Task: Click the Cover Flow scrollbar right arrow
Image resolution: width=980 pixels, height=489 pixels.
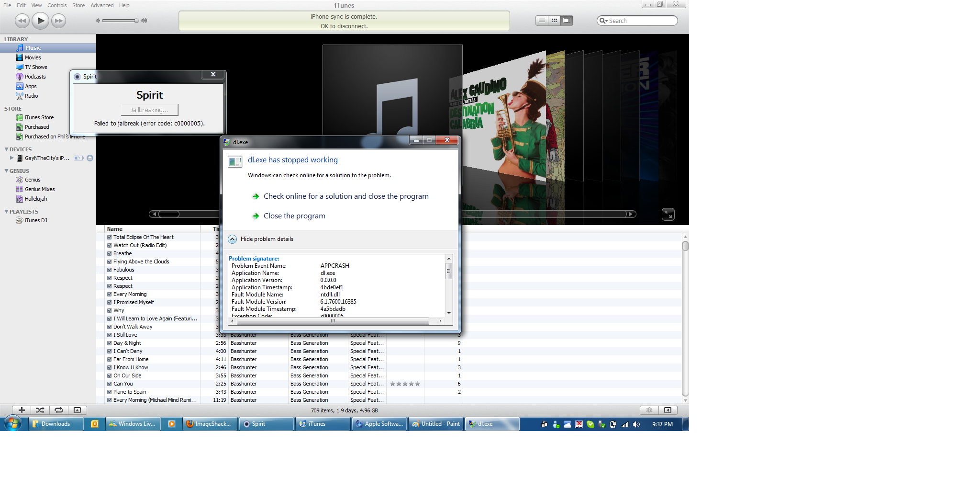Action: (x=631, y=214)
